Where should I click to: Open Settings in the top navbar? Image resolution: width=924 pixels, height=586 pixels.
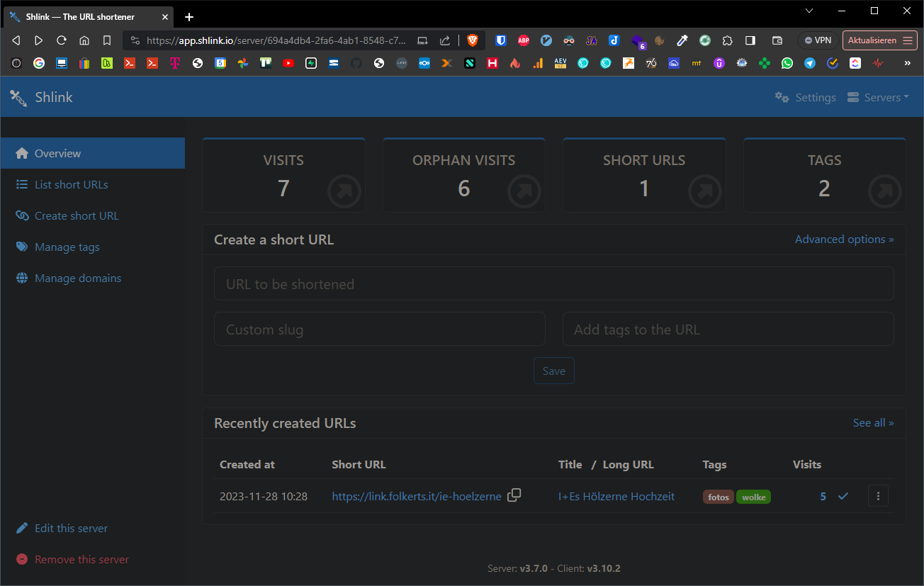click(806, 98)
